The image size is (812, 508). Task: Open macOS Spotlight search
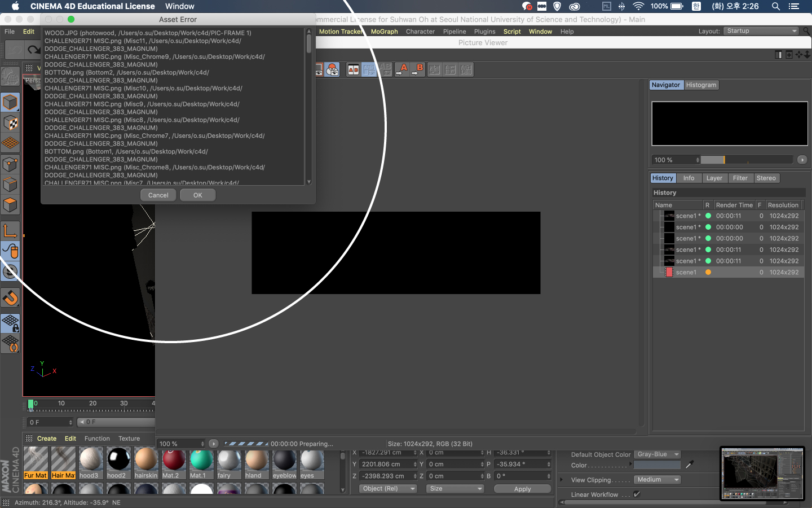click(x=776, y=6)
